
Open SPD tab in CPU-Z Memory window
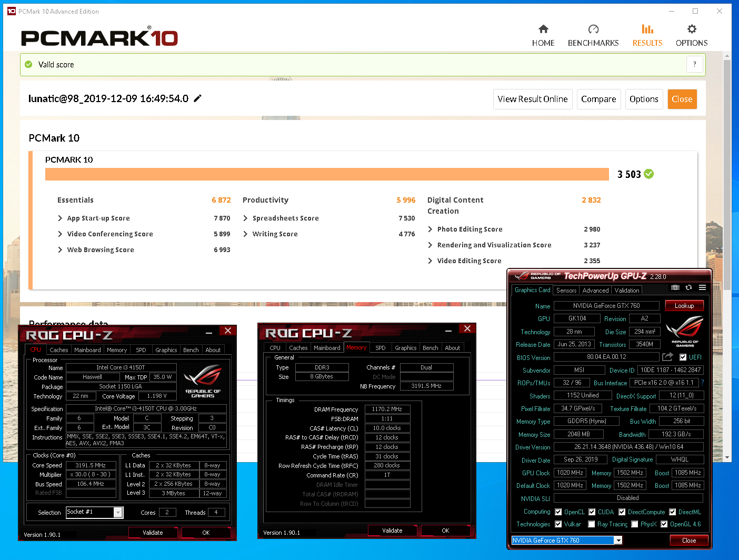click(x=381, y=348)
